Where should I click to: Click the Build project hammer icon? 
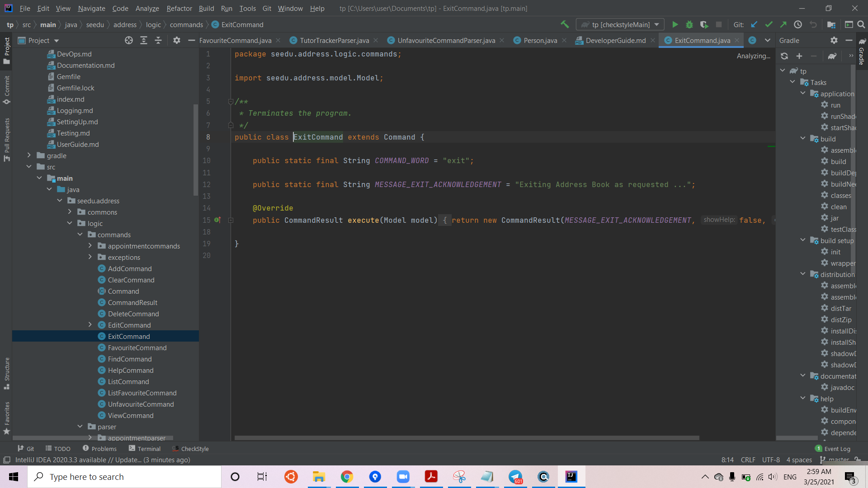[x=565, y=24]
